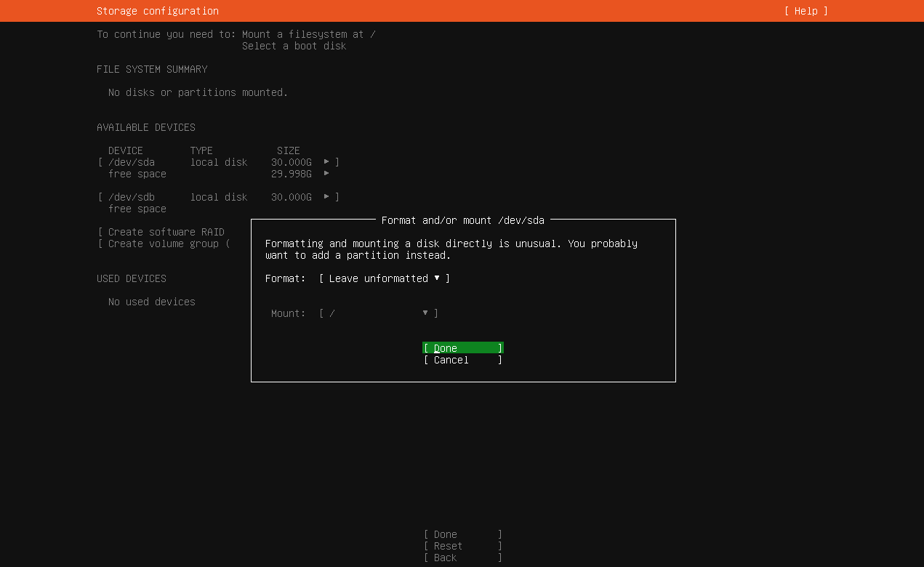Go Back to the previous screen
The width and height of the screenshot is (924, 567).
(x=462, y=558)
